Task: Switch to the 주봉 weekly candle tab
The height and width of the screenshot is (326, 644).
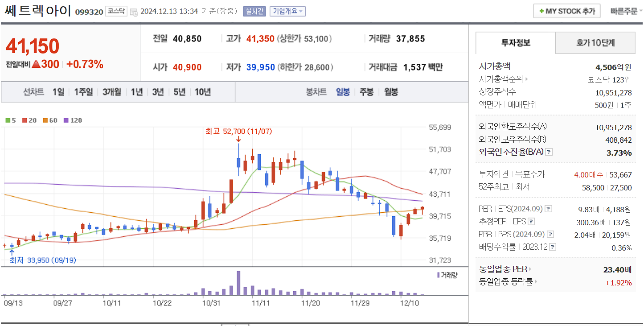Action: pyautogui.click(x=366, y=92)
